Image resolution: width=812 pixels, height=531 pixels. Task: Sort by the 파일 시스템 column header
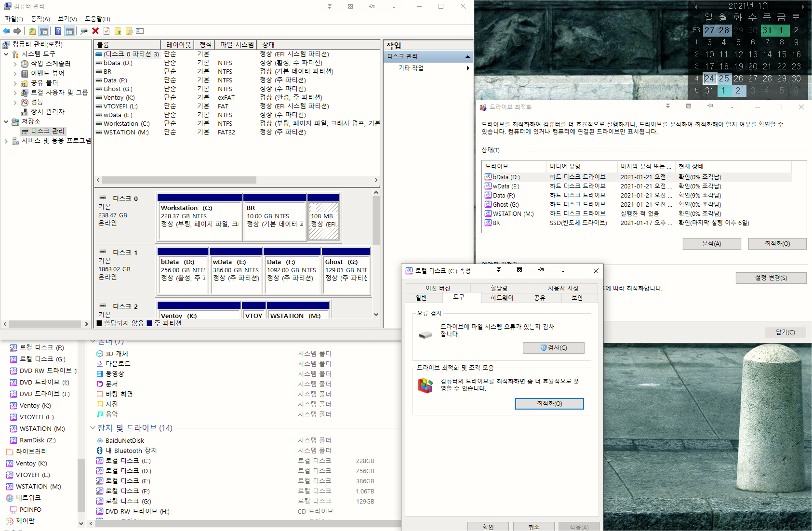pyautogui.click(x=236, y=44)
